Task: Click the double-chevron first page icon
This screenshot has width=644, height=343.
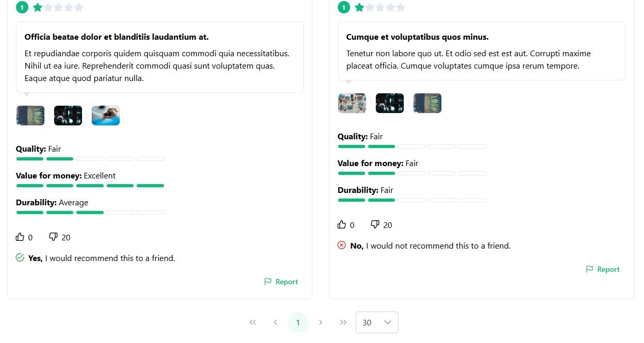Action: [253, 322]
